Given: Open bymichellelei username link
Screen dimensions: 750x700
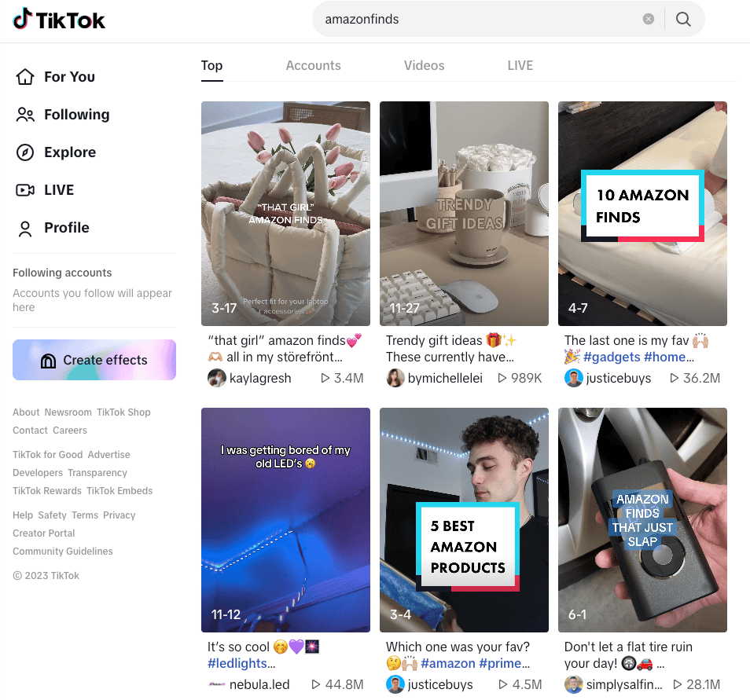Looking at the screenshot, I should click(x=445, y=378).
